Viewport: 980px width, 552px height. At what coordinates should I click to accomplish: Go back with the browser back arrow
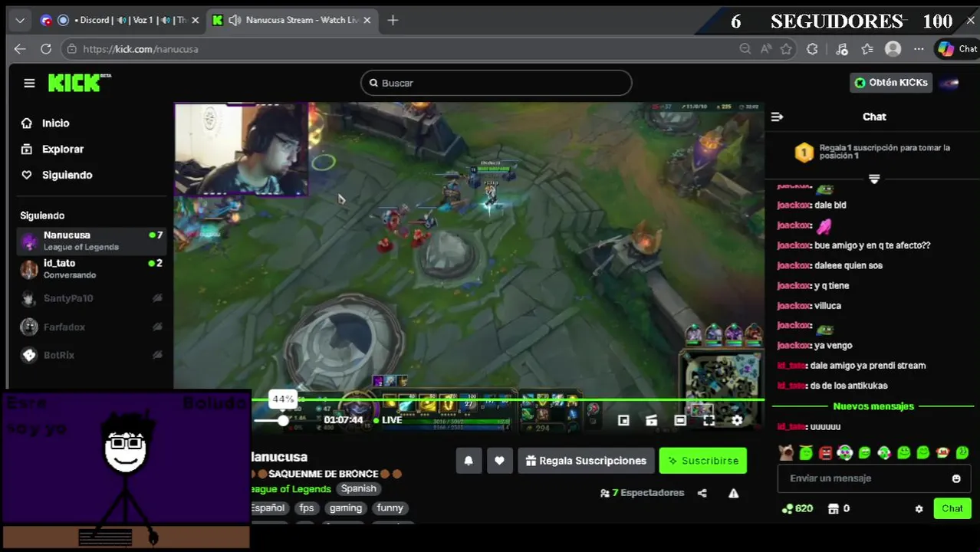tap(20, 49)
